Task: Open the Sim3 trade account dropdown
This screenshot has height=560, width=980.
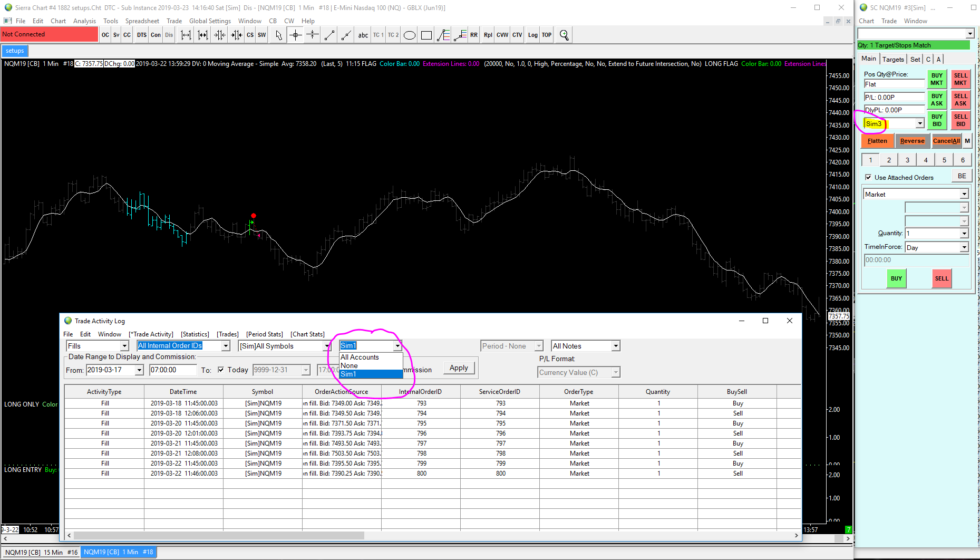Action: coord(919,124)
